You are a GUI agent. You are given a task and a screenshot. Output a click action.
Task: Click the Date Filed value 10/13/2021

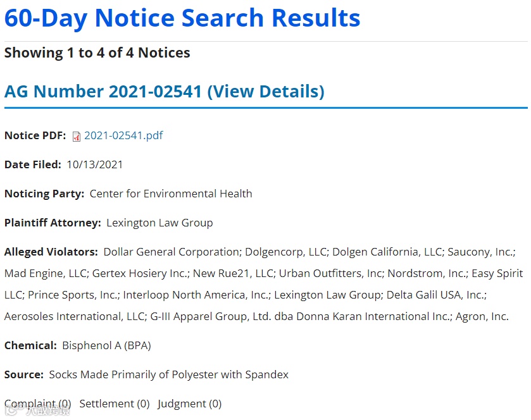coord(94,164)
